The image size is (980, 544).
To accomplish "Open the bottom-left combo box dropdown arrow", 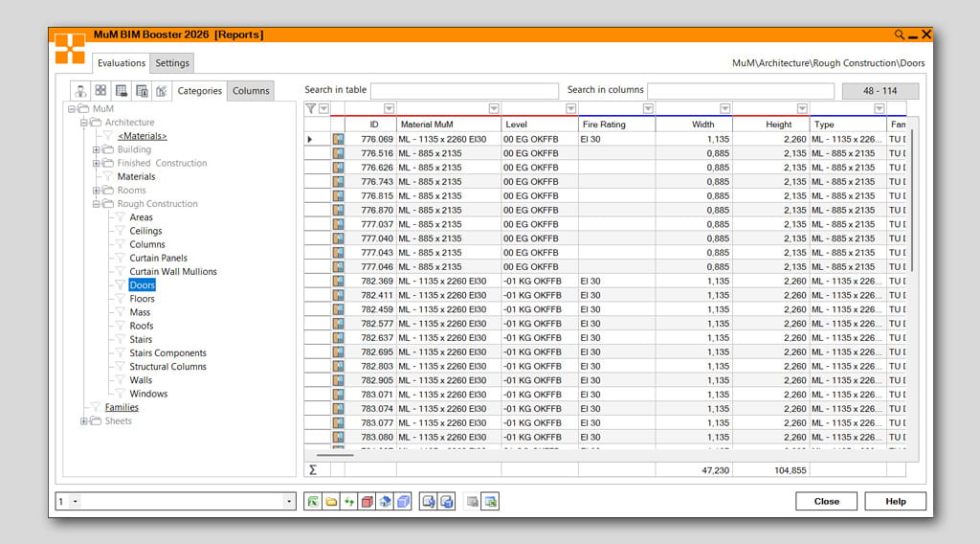I will click(289, 501).
